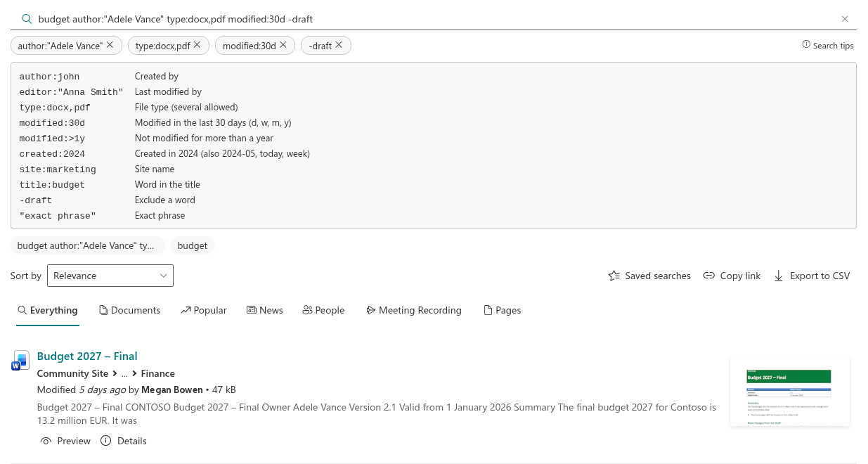
Task: Select the "exact phrase" syntax example
Action: [58, 216]
